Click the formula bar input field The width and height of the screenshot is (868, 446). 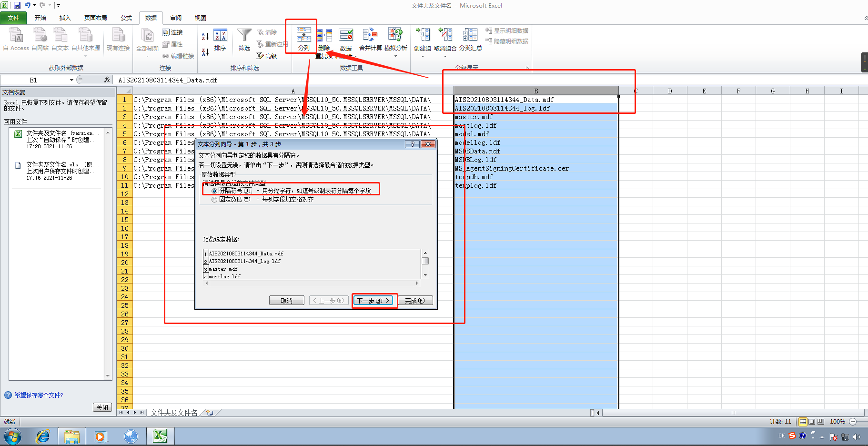click(491, 80)
